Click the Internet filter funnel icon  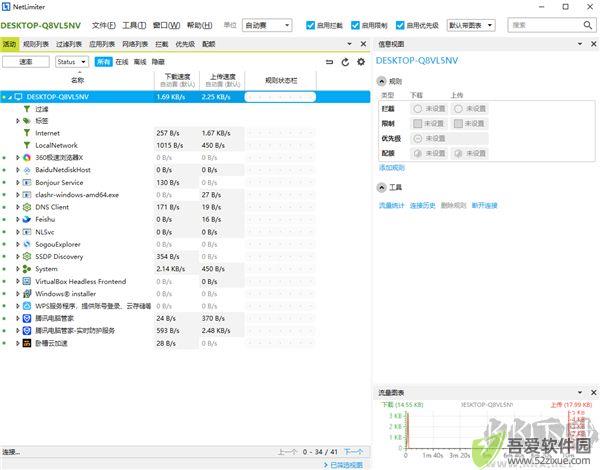point(27,133)
